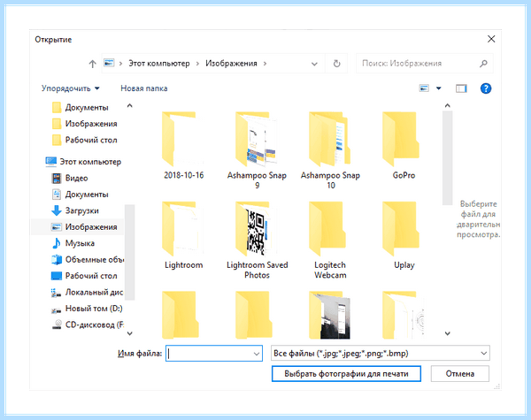Expand the Упорядочить menu

pyautogui.click(x=71, y=88)
